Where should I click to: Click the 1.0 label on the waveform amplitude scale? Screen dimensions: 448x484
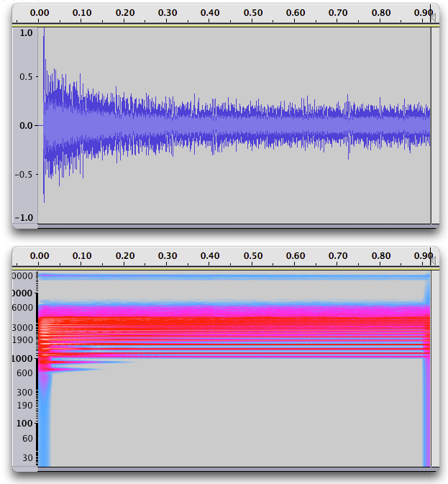(26, 33)
